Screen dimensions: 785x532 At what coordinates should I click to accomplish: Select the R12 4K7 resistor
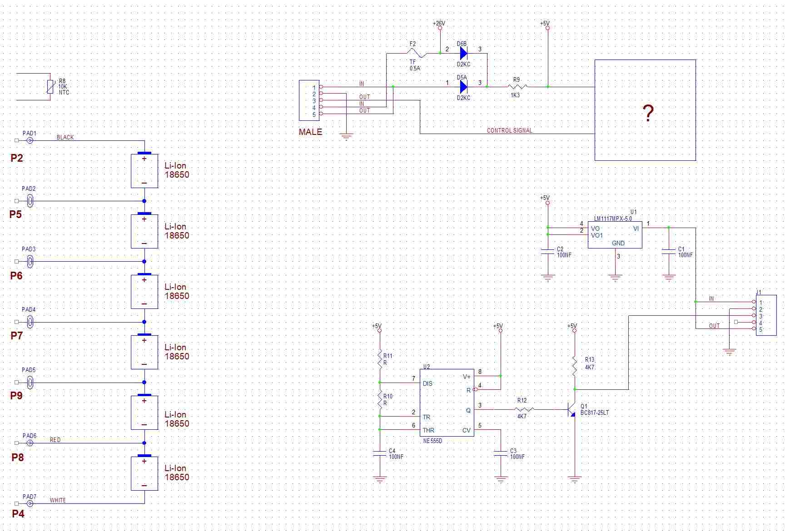click(x=525, y=409)
